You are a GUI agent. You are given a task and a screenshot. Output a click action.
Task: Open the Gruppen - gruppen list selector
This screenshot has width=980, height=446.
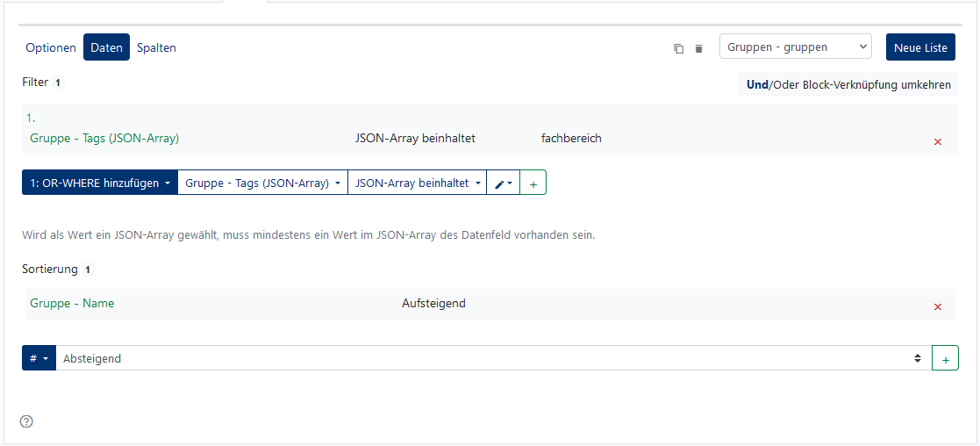795,47
